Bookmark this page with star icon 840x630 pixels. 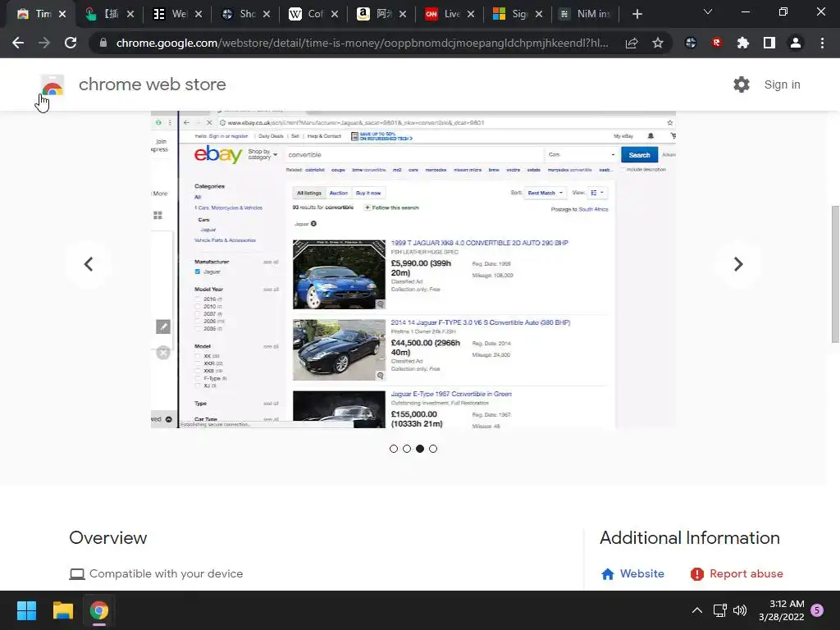tap(658, 43)
